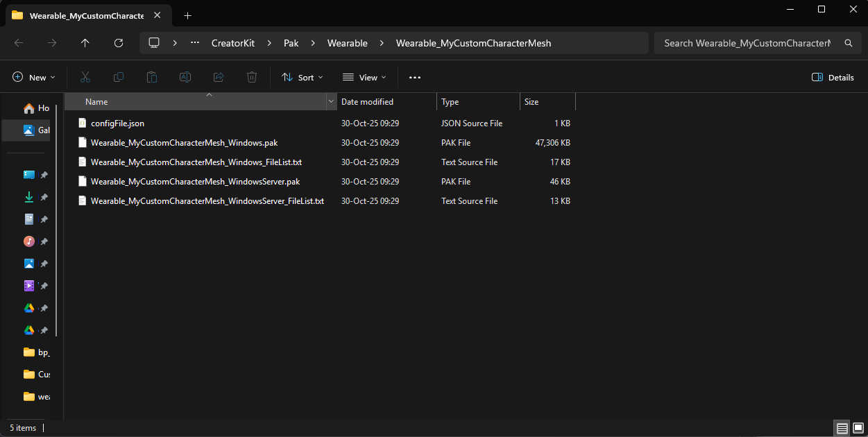Click the search box for this folder
This screenshot has width=868, height=437.
coord(747,43)
